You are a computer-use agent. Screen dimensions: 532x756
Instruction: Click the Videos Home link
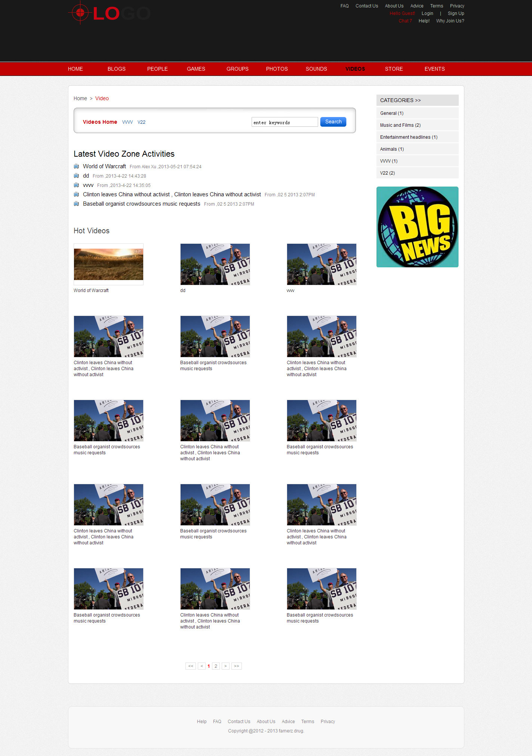(x=100, y=122)
